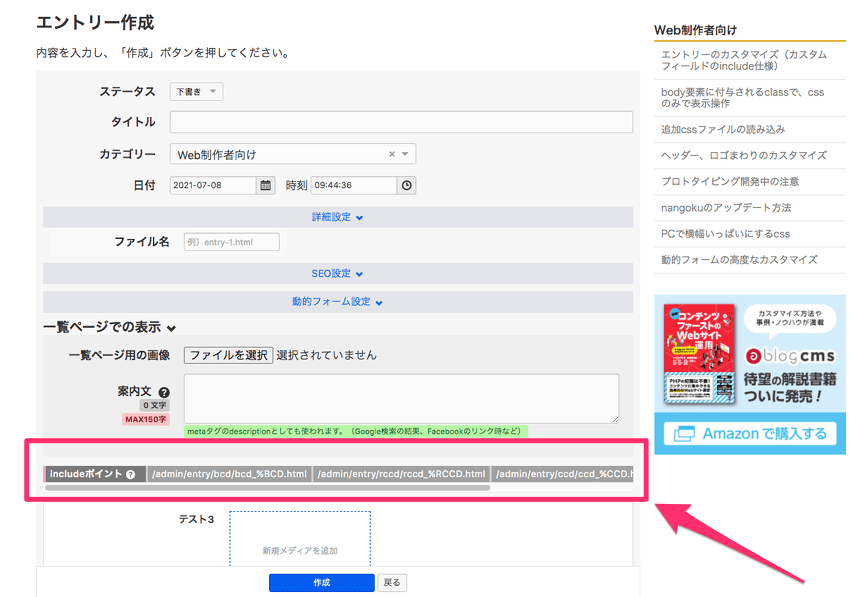Click the calendar icon beside date field
The height and width of the screenshot is (597, 858).
pos(266,185)
